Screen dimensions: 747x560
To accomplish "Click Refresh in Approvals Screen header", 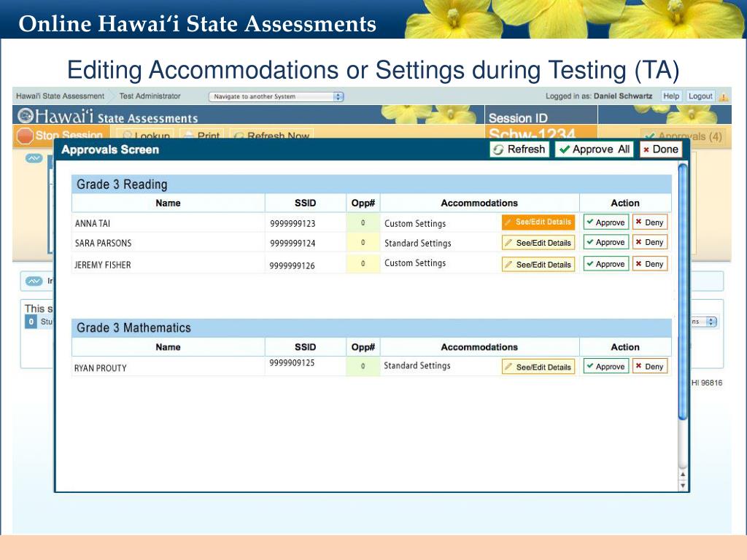I will (x=519, y=149).
